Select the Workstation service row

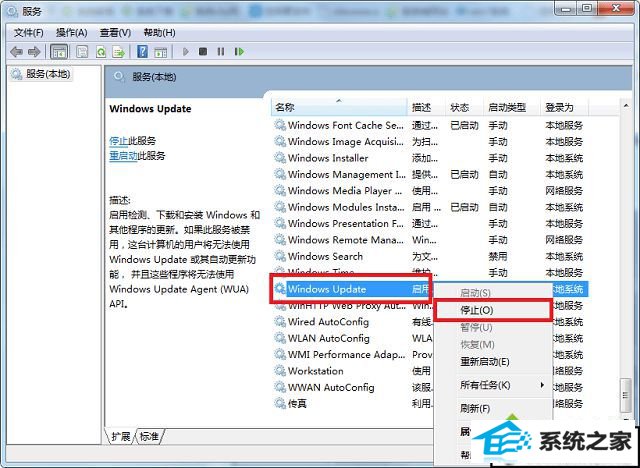point(353,371)
